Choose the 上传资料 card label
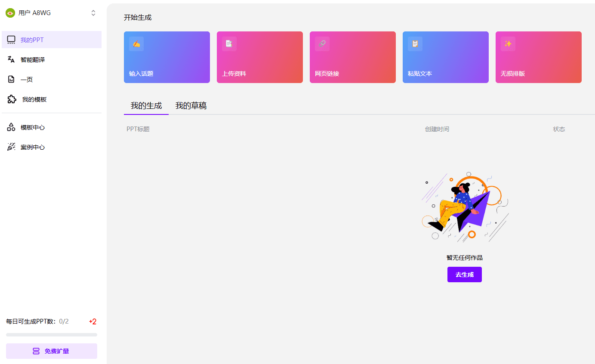 234,74
